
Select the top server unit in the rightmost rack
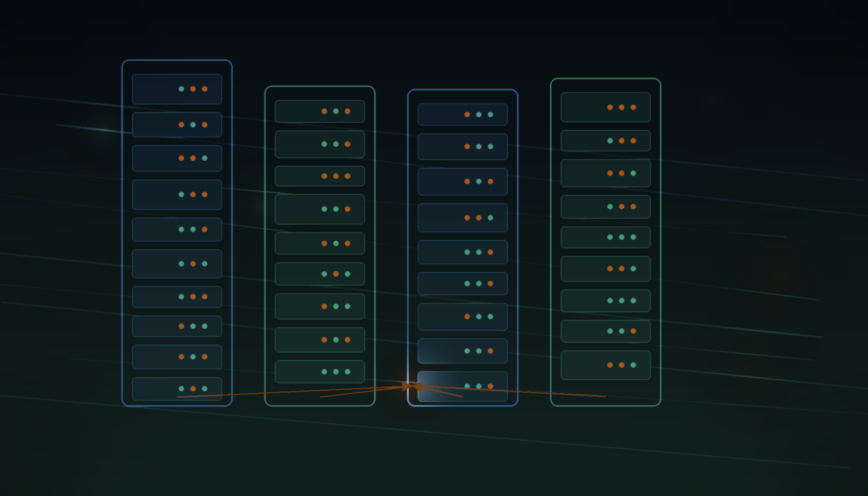click(605, 107)
